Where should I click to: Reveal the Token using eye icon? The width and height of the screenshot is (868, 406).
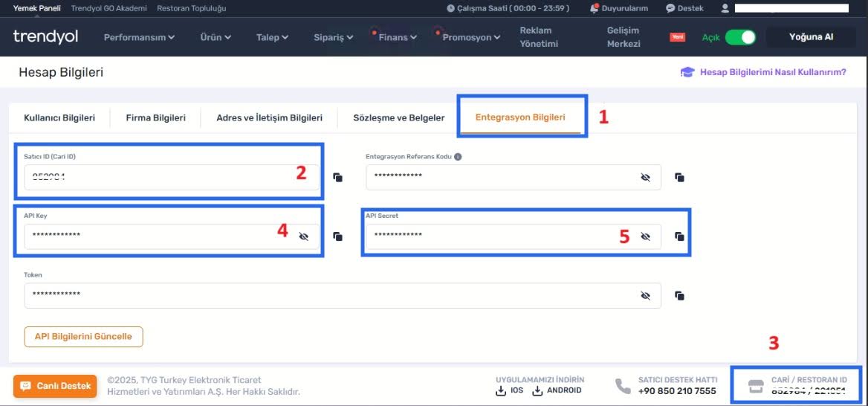(x=645, y=296)
